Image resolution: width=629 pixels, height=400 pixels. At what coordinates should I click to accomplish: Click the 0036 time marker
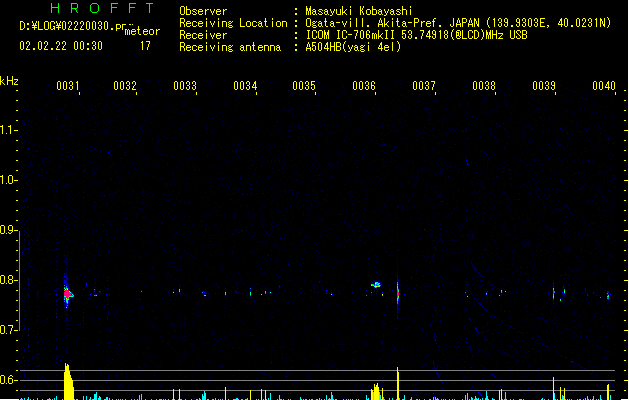point(364,86)
